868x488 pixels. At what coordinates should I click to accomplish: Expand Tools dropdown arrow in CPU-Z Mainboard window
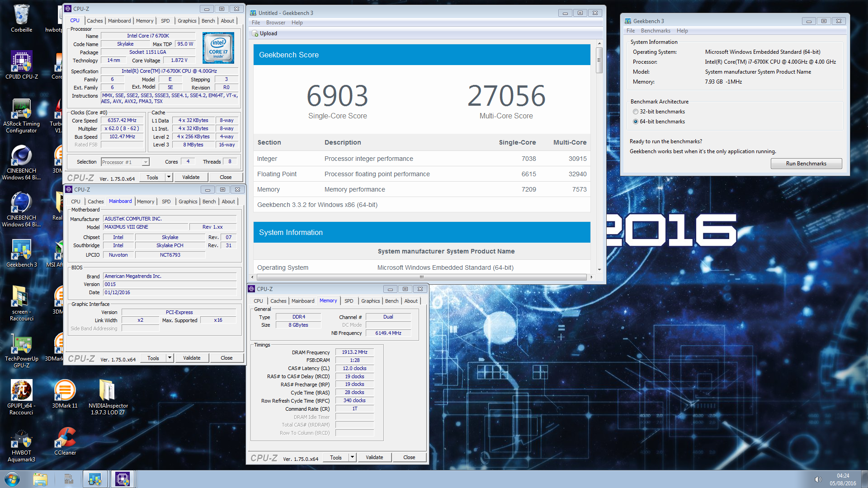[170, 358]
